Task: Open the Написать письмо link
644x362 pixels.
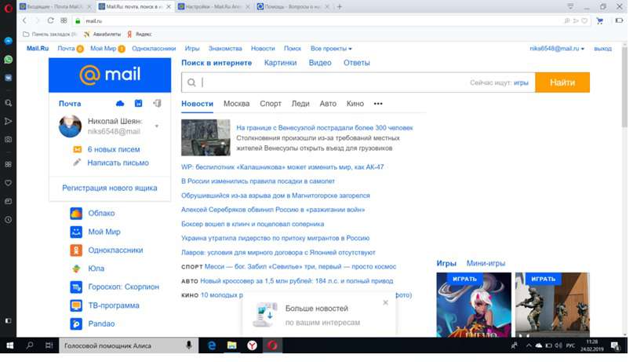Action: [x=118, y=163]
